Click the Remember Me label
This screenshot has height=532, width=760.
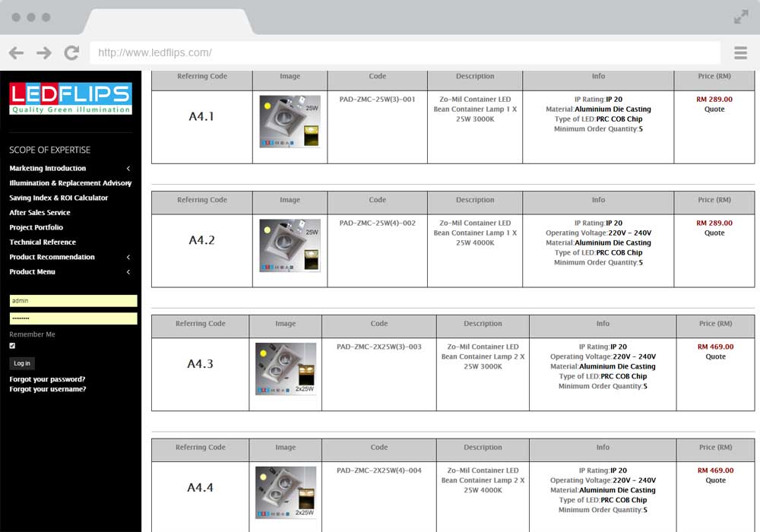click(x=32, y=334)
